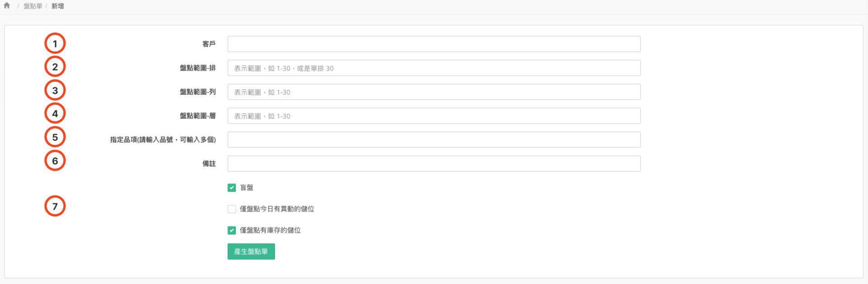Focus the 盤點範圍-排 input field
This screenshot has height=284, width=868.
click(x=434, y=68)
